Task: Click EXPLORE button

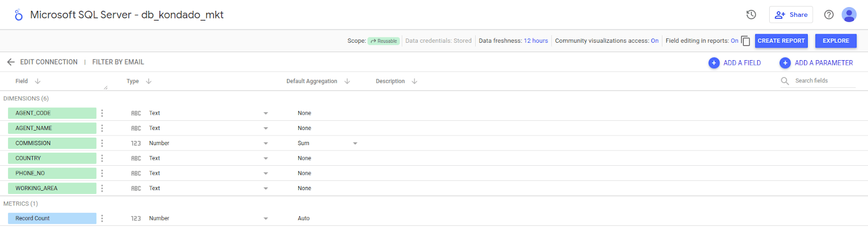Action: click(836, 41)
